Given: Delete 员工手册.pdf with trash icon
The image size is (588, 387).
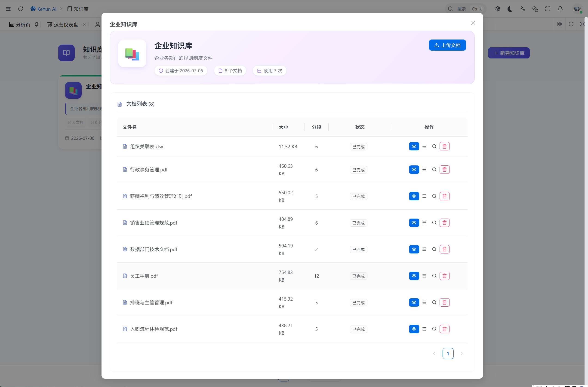Looking at the screenshot, I should pos(444,276).
